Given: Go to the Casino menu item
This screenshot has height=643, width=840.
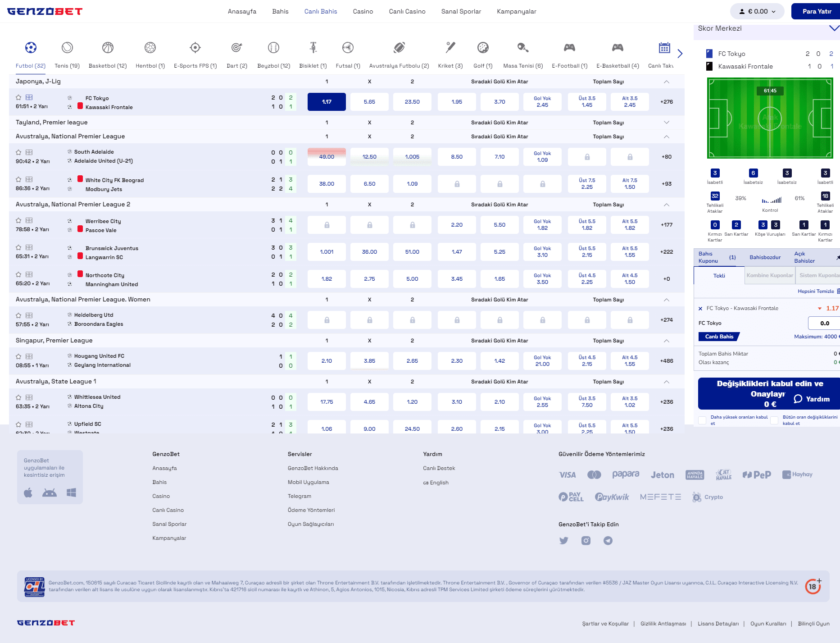Looking at the screenshot, I should pyautogui.click(x=363, y=11).
